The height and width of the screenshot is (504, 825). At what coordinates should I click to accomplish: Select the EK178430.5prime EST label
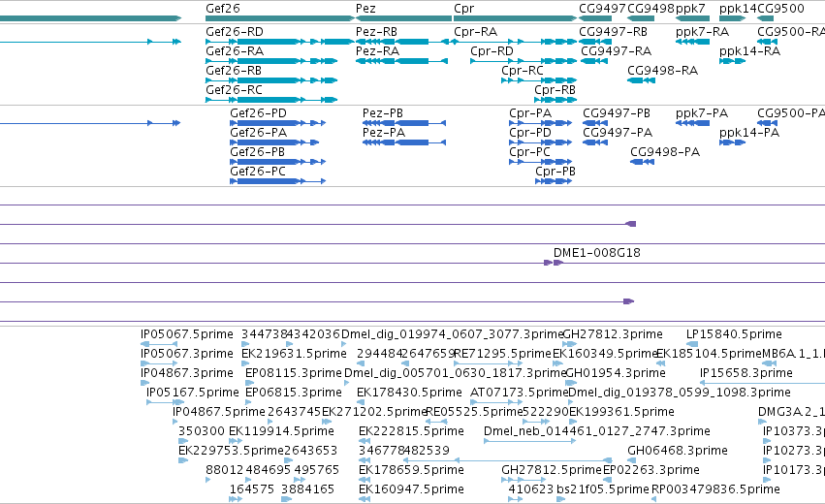[409, 393]
